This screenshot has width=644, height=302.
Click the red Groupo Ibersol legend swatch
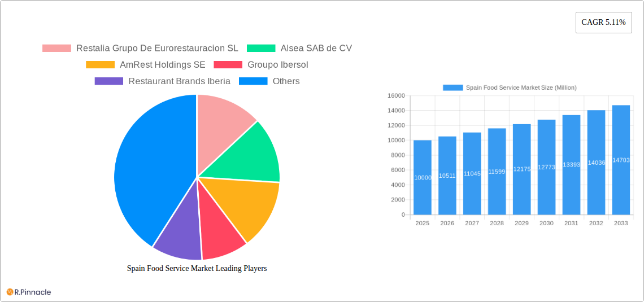coord(228,64)
